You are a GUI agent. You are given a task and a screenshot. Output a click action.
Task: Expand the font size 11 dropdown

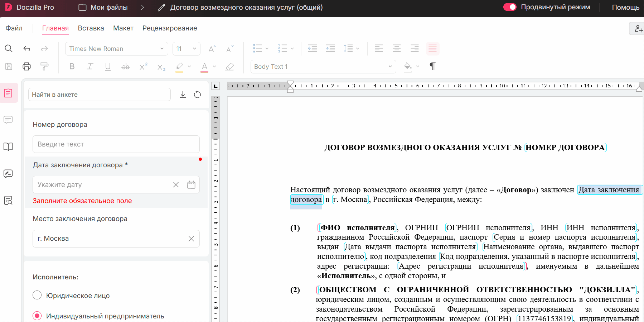tap(187, 49)
